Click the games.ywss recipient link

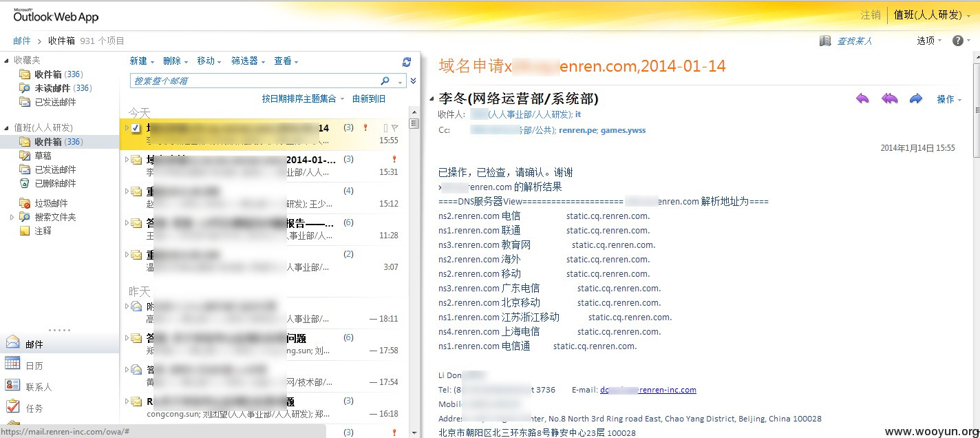[623, 129]
